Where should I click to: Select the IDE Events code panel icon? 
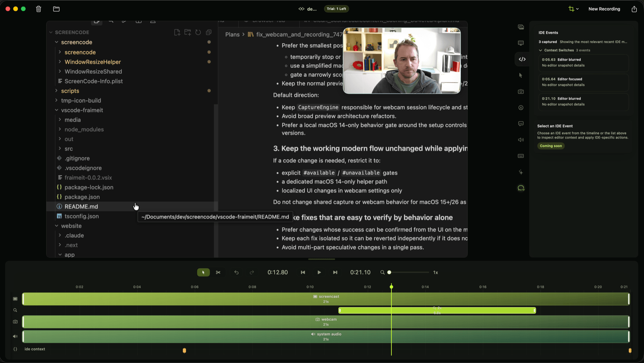point(522,59)
